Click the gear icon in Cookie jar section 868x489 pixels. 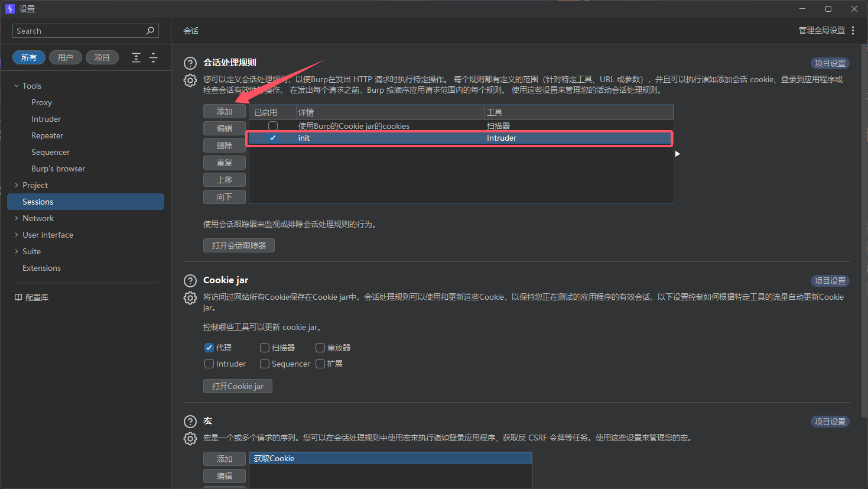pos(190,298)
